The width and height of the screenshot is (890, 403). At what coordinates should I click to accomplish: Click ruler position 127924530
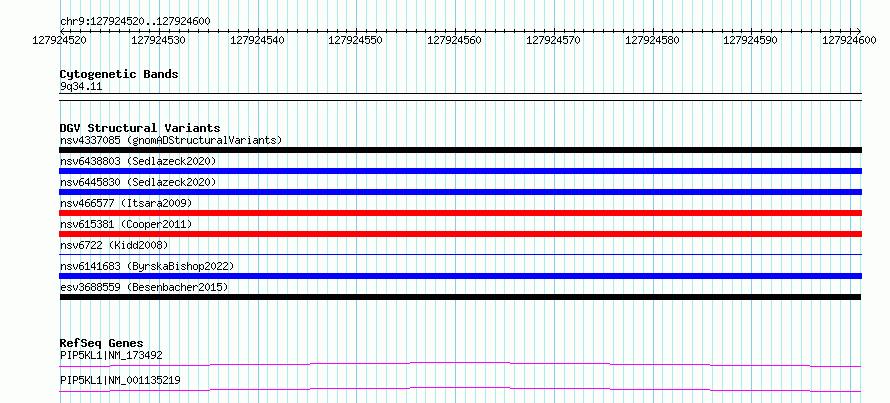click(156, 40)
